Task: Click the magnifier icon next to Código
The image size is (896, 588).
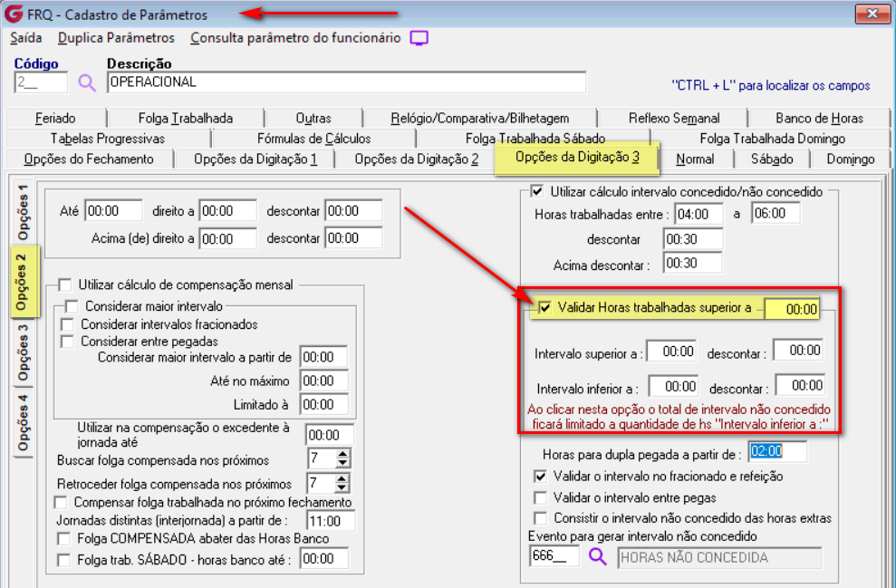Action: [87, 83]
